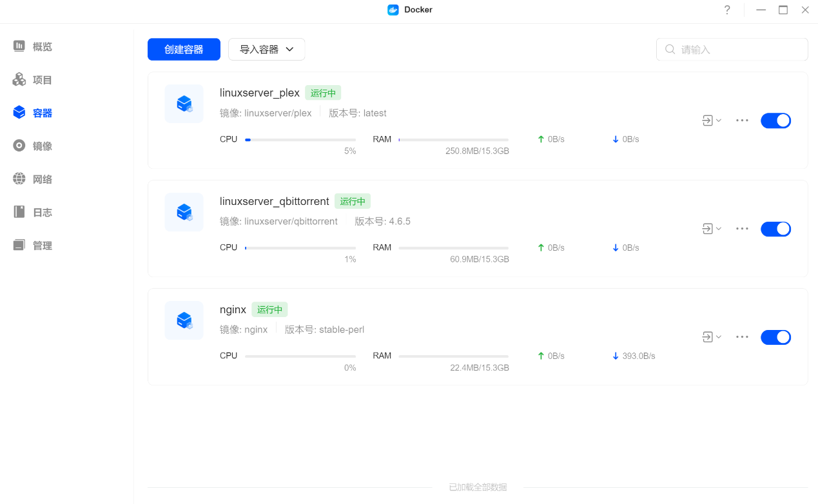The width and height of the screenshot is (818, 504).
Task: Click the 容器 container cube icon
Action: click(x=19, y=113)
